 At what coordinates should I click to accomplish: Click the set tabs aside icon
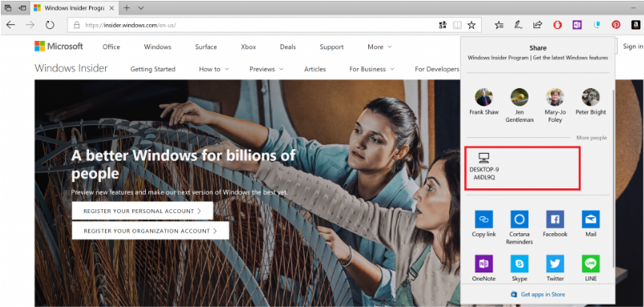tap(22, 8)
